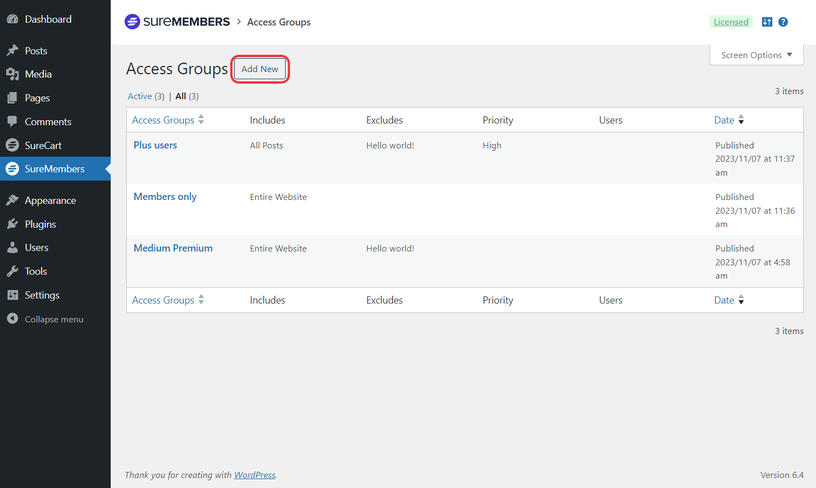Go to Media menu item

coord(55,74)
